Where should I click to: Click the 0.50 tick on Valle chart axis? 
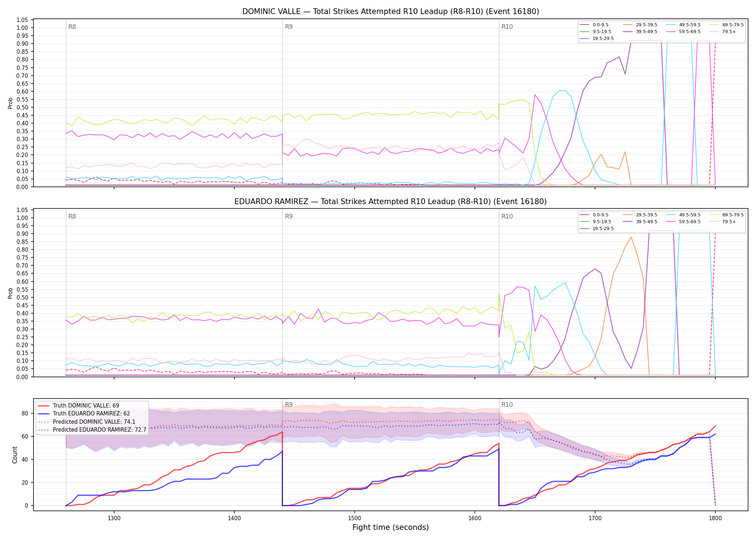22,107
